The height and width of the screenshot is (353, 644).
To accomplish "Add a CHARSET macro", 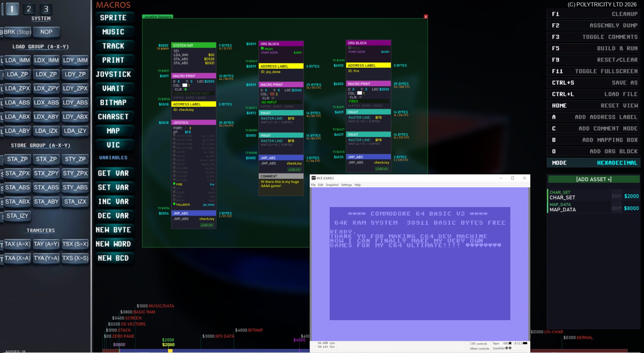I will tap(113, 117).
